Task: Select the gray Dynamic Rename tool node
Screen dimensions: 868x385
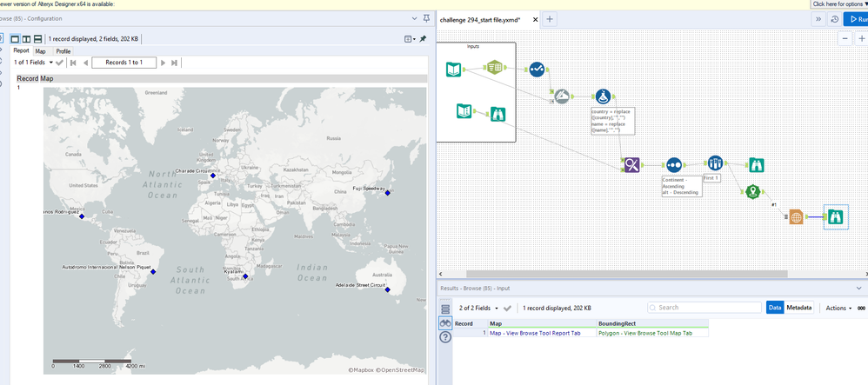Action: (562, 96)
